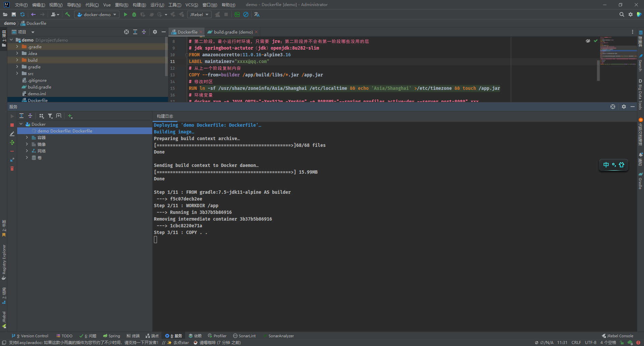The height and width of the screenshot is (346, 644).
Task: Select .gitignore in the project tree
Action: (x=37, y=80)
